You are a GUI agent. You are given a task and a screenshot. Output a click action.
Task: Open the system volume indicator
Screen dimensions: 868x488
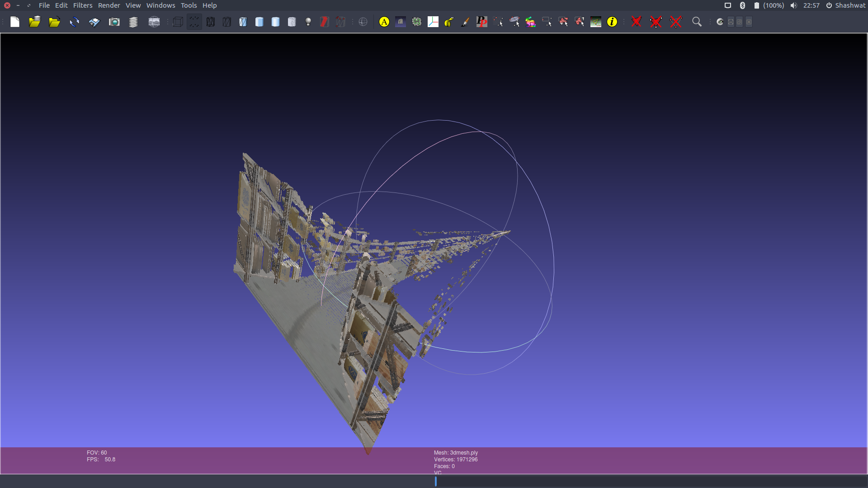[793, 5]
